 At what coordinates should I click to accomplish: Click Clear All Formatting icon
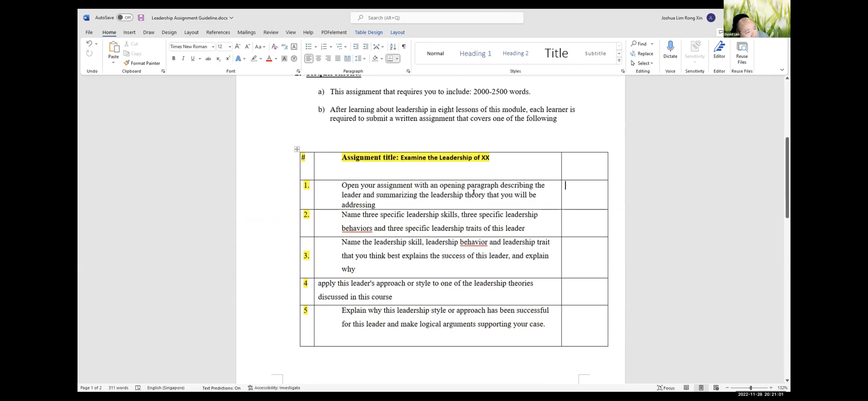(274, 46)
